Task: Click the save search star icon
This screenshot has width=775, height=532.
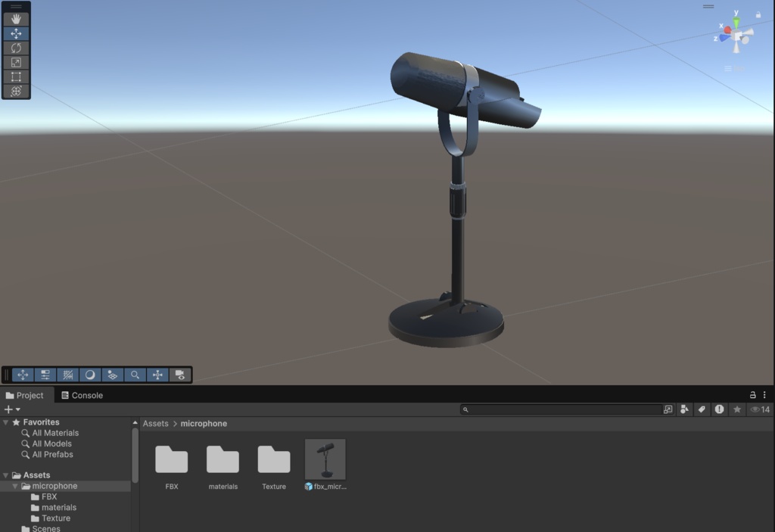Action: click(737, 409)
